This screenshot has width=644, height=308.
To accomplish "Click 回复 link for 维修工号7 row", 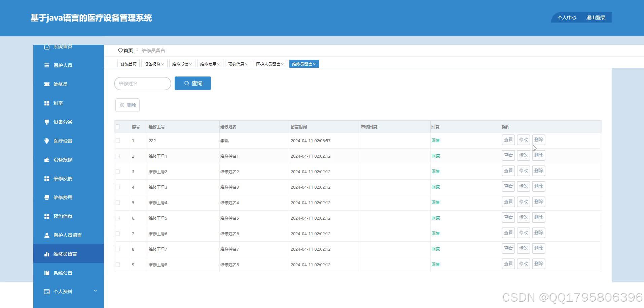I will [436, 249].
